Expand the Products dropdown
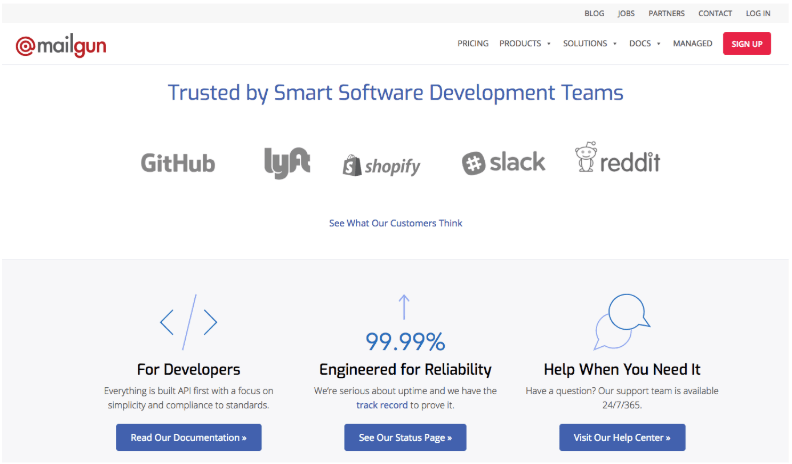 point(525,43)
